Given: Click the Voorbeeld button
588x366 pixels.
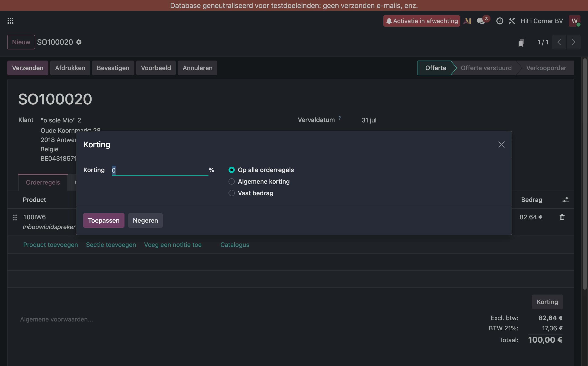Looking at the screenshot, I should point(156,68).
